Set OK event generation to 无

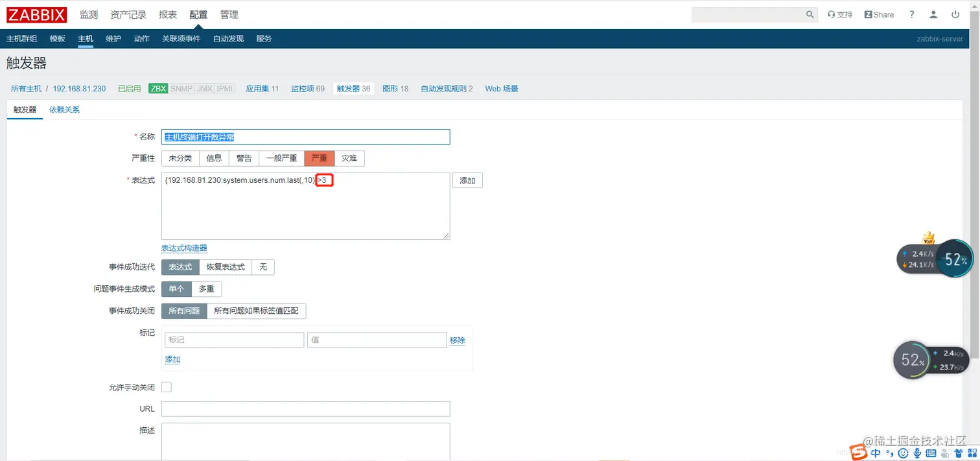click(263, 267)
